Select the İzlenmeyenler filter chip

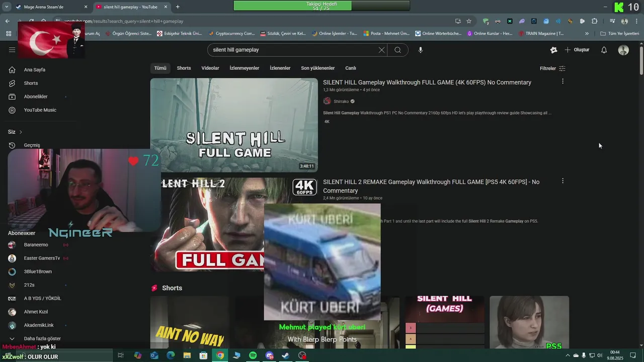[245, 68]
